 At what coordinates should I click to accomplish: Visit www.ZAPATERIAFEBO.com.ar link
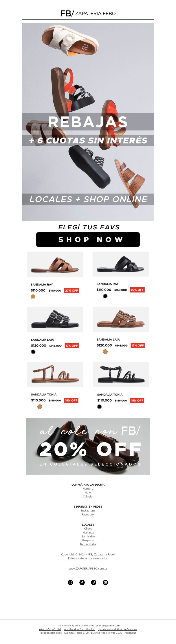point(88,568)
